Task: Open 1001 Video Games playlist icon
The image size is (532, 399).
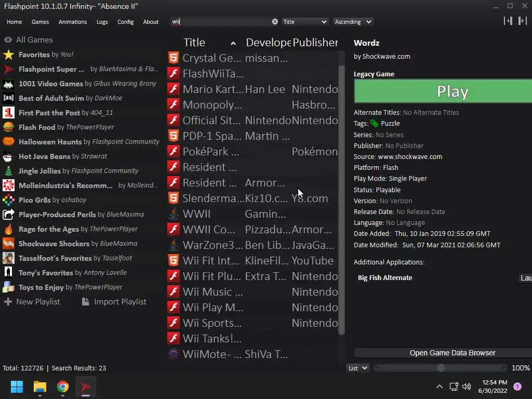Action: pyautogui.click(x=8, y=84)
